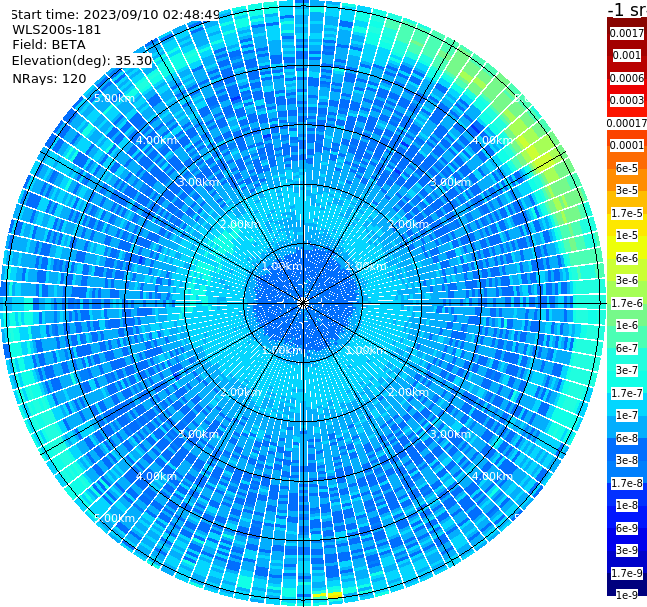This screenshot has width=647, height=607.
Task: Select the 3e-5 colorbar tick
Action: tap(627, 190)
